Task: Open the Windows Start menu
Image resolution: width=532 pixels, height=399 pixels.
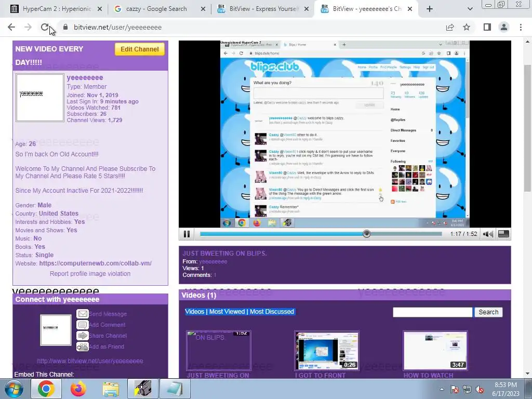Action: pyautogui.click(x=14, y=389)
